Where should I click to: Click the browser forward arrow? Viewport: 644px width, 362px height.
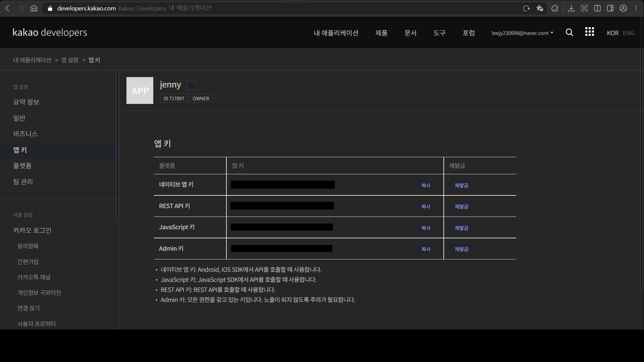(x=21, y=8)
